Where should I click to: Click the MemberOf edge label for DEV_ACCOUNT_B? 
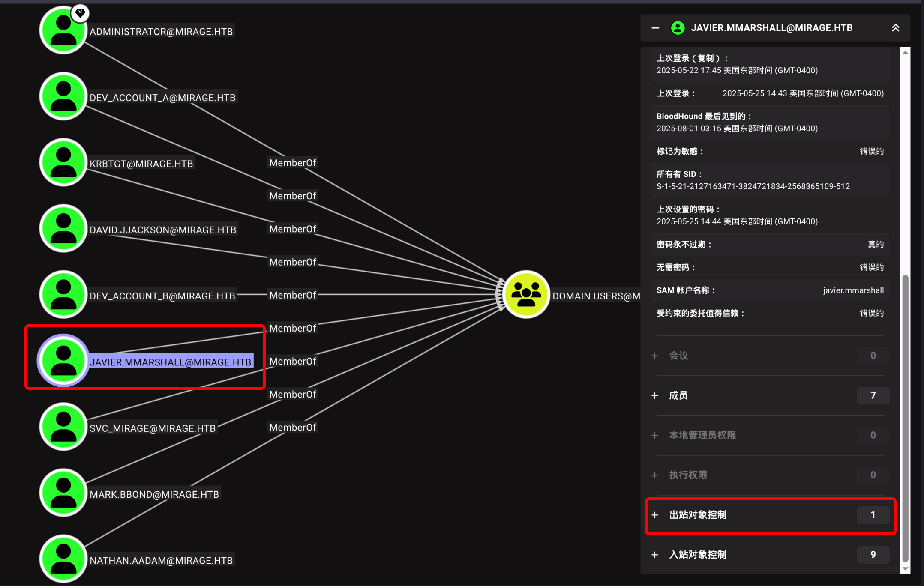coord(293,295)
